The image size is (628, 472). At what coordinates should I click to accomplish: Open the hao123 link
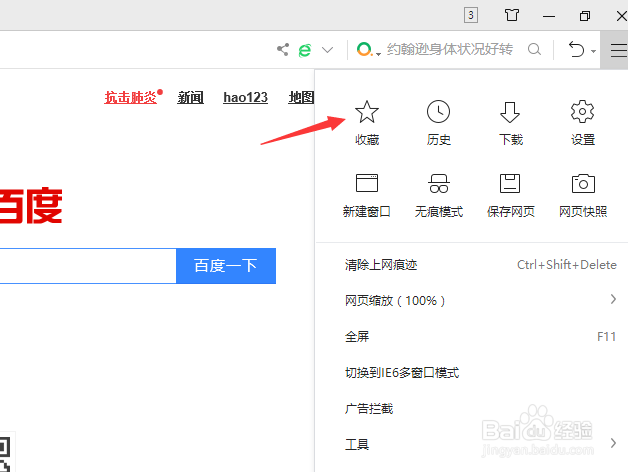[246, 97]
